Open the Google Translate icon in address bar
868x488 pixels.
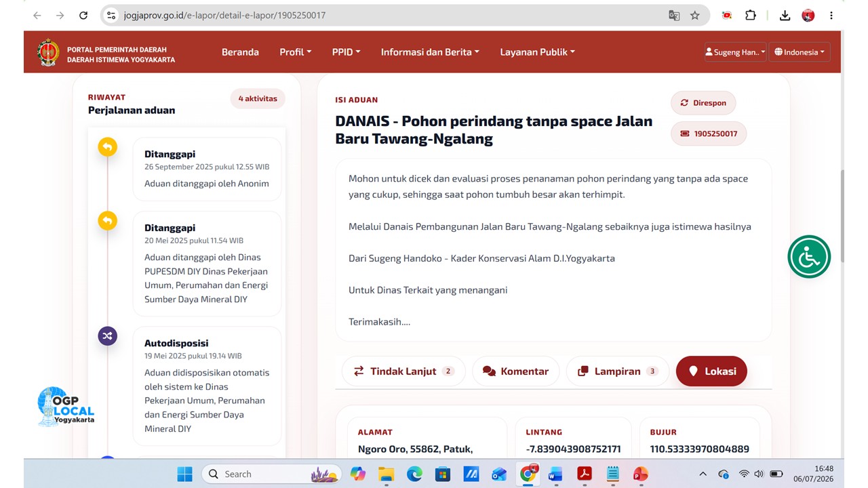point(674,15)
